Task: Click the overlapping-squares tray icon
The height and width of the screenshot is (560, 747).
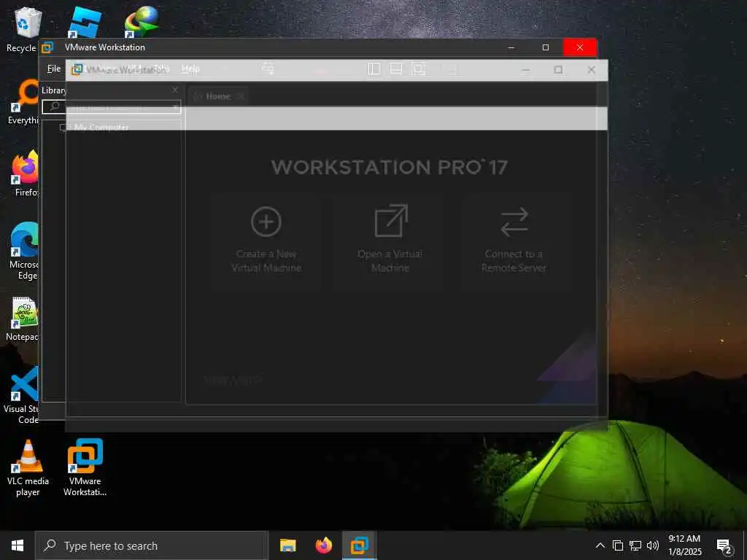Action: (x=617, y=545)
